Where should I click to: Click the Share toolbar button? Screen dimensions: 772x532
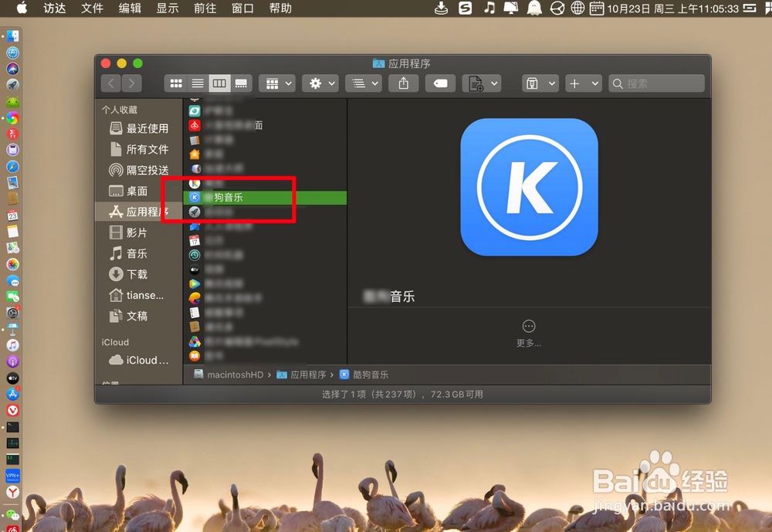pyautogui.click(x=404, y=83)
